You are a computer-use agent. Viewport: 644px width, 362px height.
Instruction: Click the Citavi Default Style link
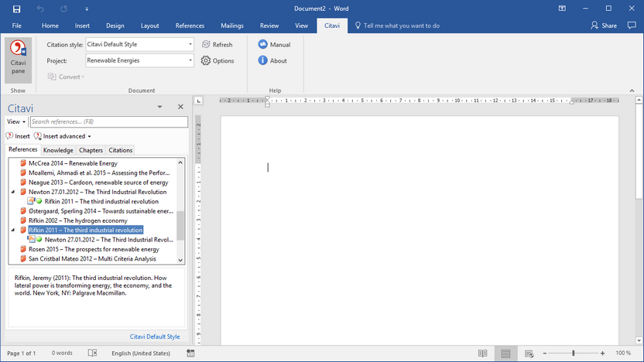155,336
